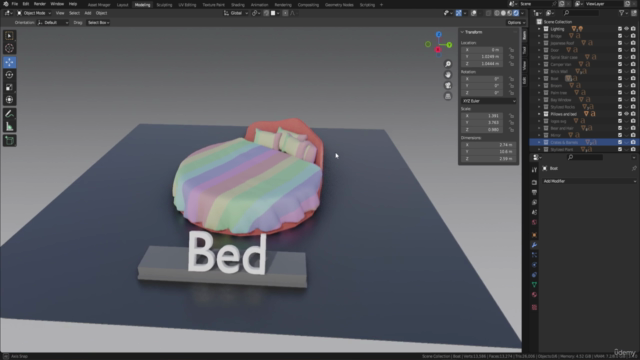The image size is (640, 360).
Task: Open the XYZ Euler rotation mode dropdown
Action: tap(489, 101)
